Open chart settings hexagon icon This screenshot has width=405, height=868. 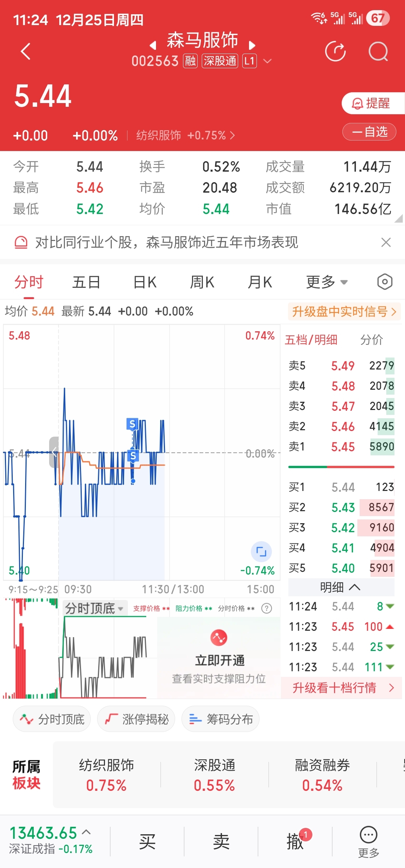click(385, 282)
